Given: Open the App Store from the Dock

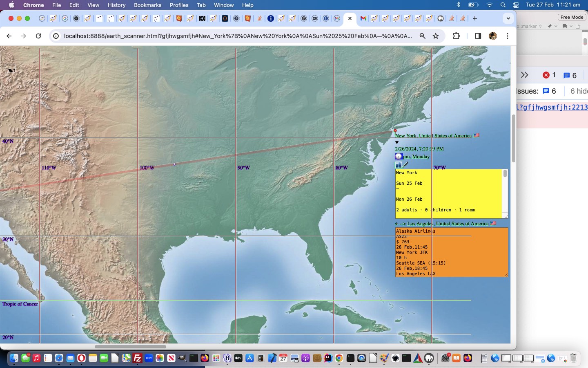Looking at the screenshot, I should coord(249,358).
